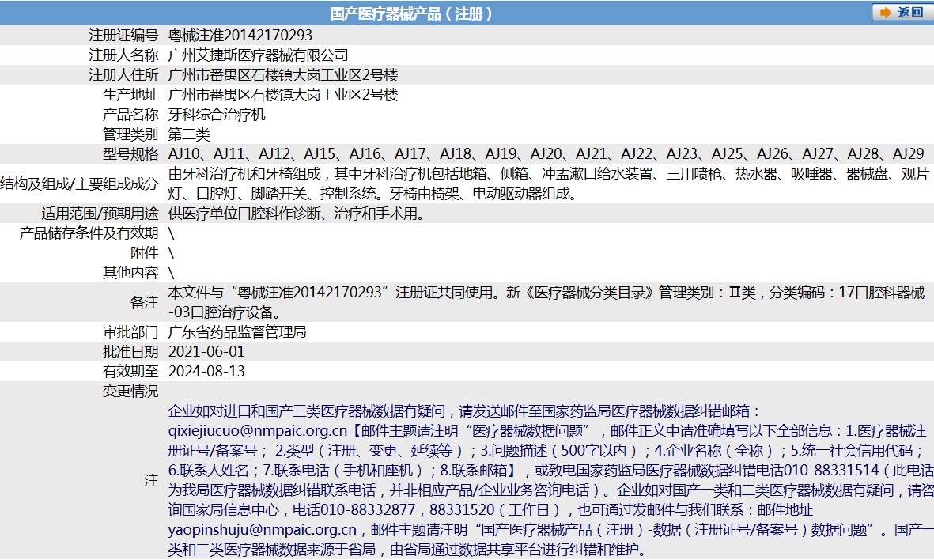The image size is (934, 560).
Task: Click the 备注 label
Action: [144, 303]
